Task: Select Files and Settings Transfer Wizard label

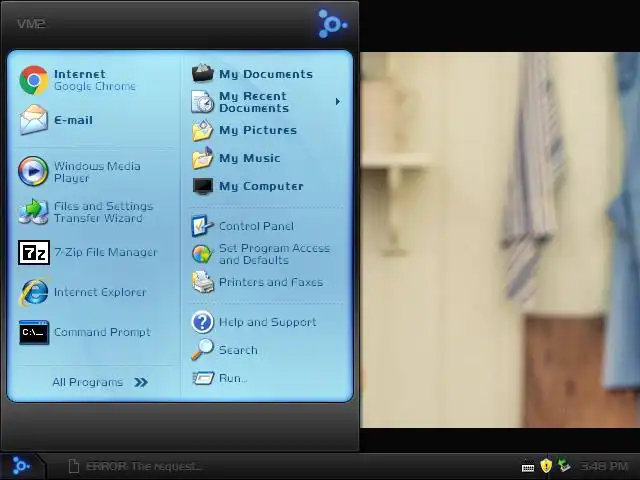Action: point(104,212)
